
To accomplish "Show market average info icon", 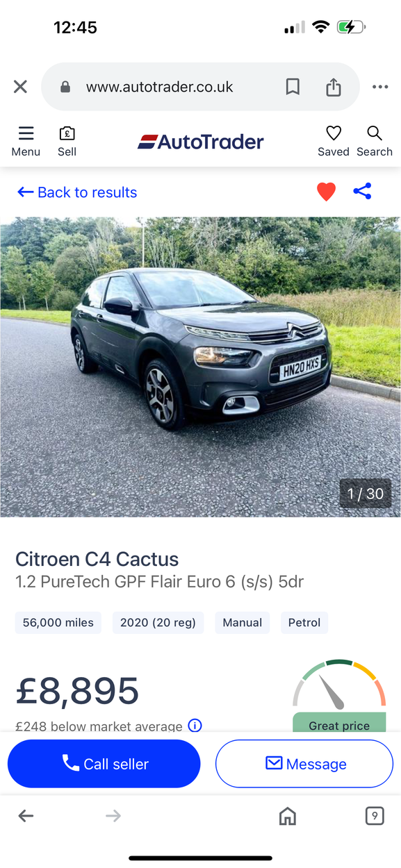I will pyautogui.click(x=195, y=726).
